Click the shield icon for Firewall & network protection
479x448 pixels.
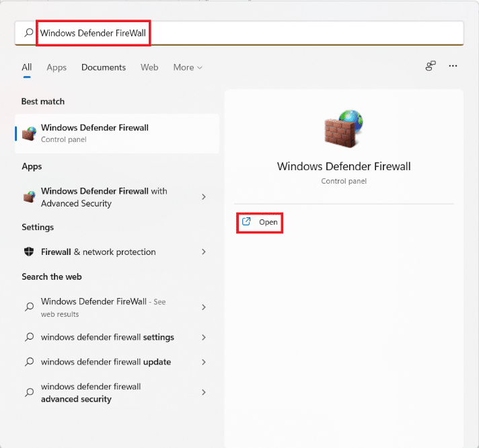pyautogui.click(x=29, y=252)
